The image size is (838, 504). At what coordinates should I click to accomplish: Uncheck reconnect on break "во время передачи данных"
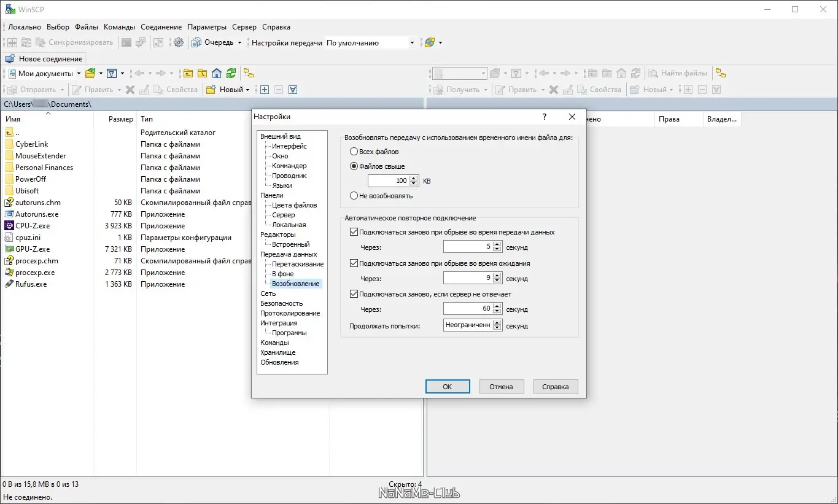354,232
